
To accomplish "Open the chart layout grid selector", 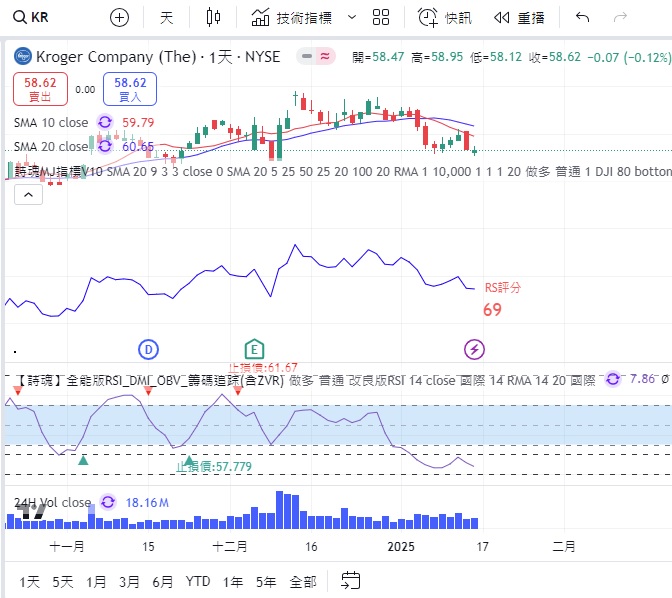I will (x=381, y=18).
